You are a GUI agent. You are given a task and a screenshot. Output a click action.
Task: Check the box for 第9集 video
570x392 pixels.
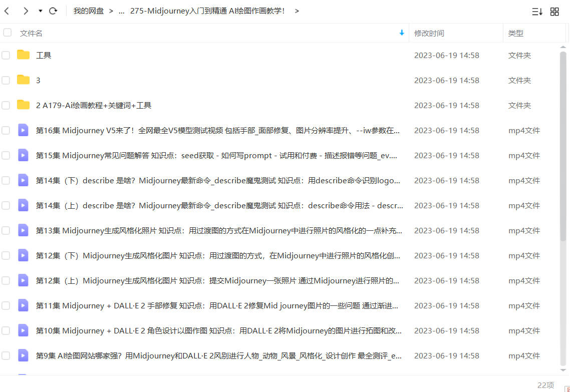point(6,356)
